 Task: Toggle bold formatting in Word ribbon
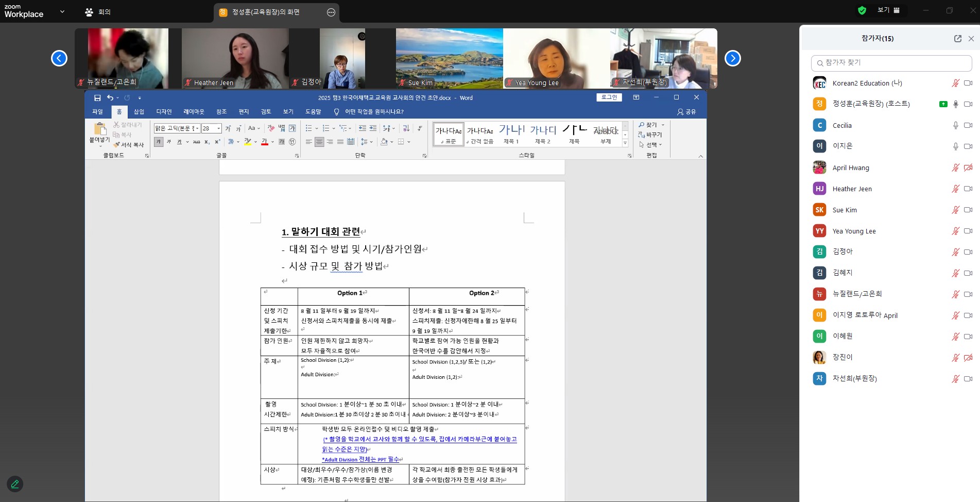159,142
